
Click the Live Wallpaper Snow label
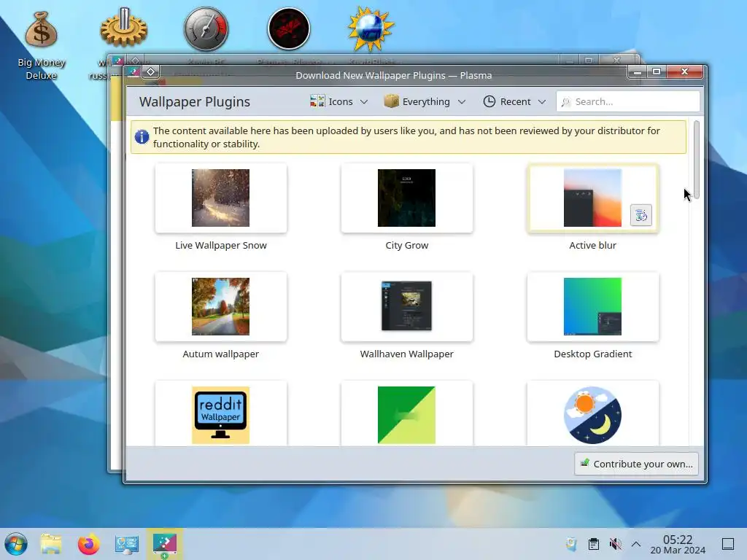pyautogui.click(x=220, y=245)
